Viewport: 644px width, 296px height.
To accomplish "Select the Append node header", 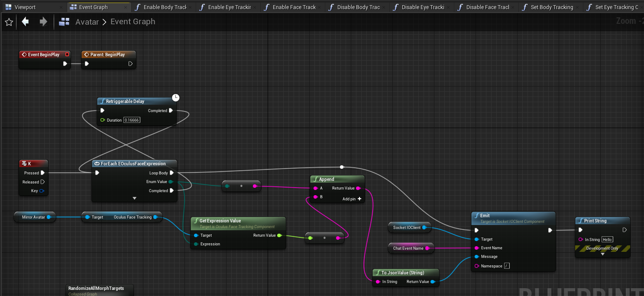I will click(337, 179).
